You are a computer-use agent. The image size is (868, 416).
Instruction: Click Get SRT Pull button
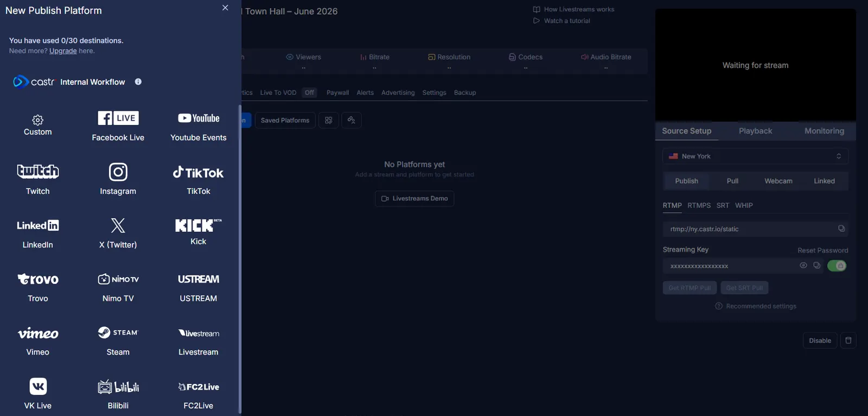(744, 288)
